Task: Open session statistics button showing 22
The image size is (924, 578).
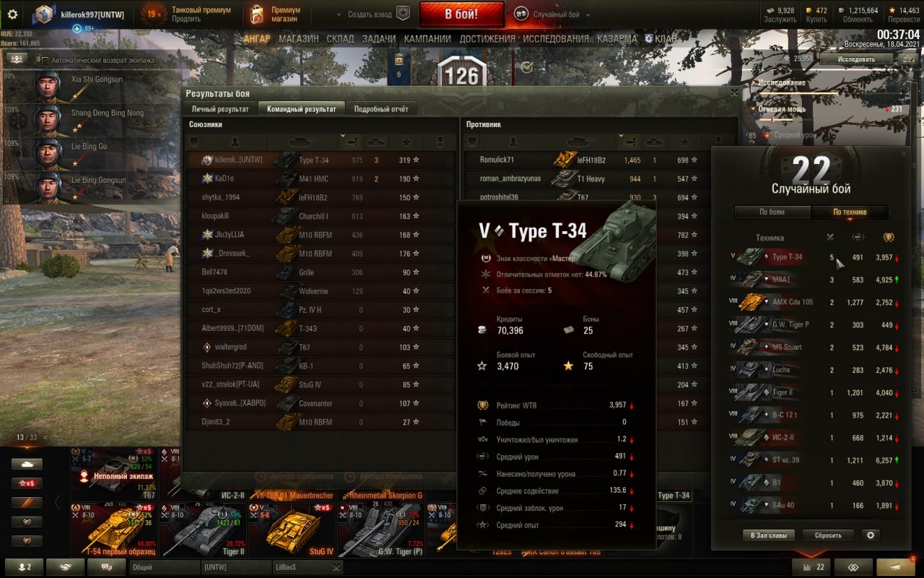Action: [x=812, y=567]
